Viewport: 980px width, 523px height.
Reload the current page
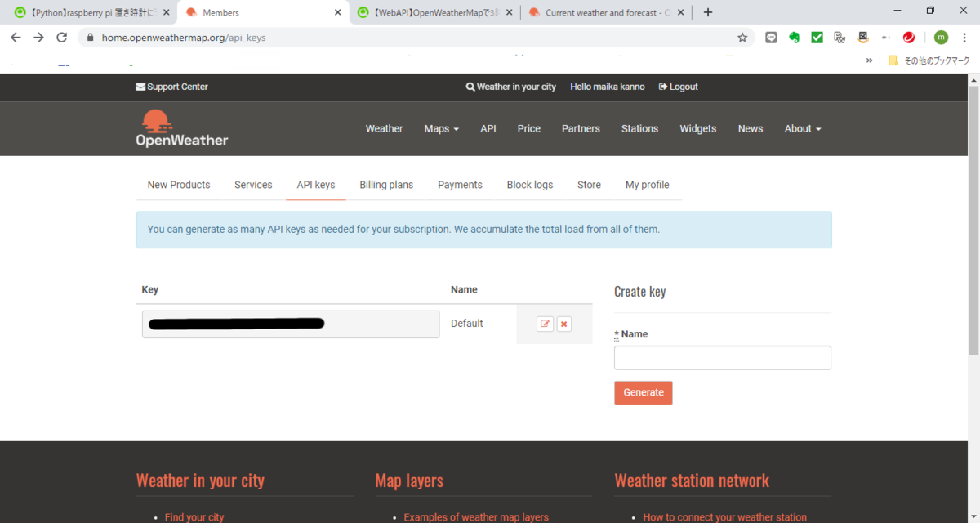click(61, 38)
